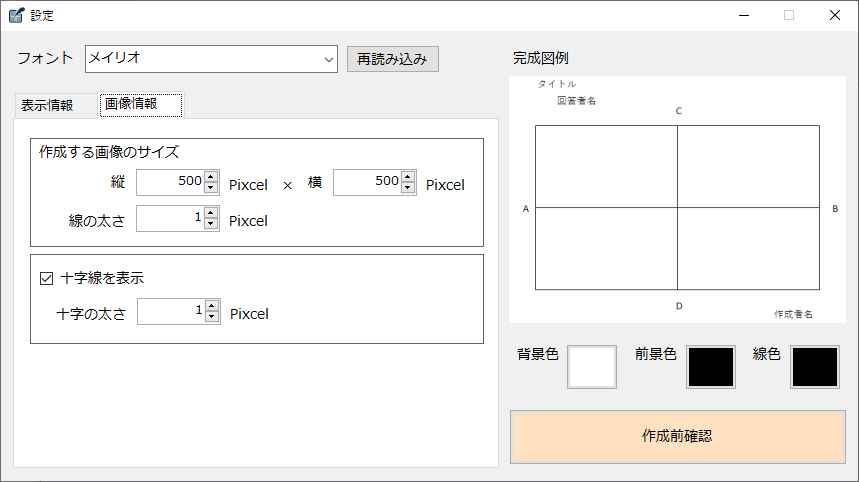Switch to the 表示情報 tab

(47, 105)
